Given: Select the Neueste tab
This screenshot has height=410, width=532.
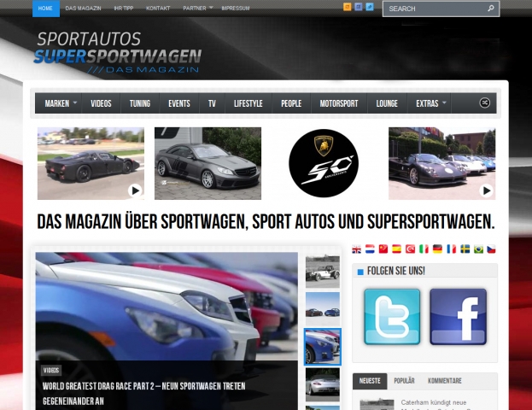Looking at the screenshot, I should [x=370, y=381].
